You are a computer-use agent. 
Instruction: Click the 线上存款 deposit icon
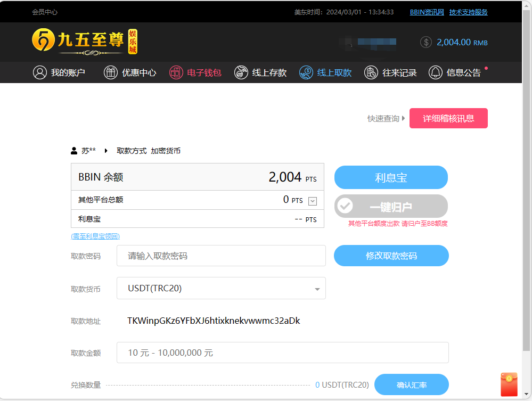[x=241, y=72]
